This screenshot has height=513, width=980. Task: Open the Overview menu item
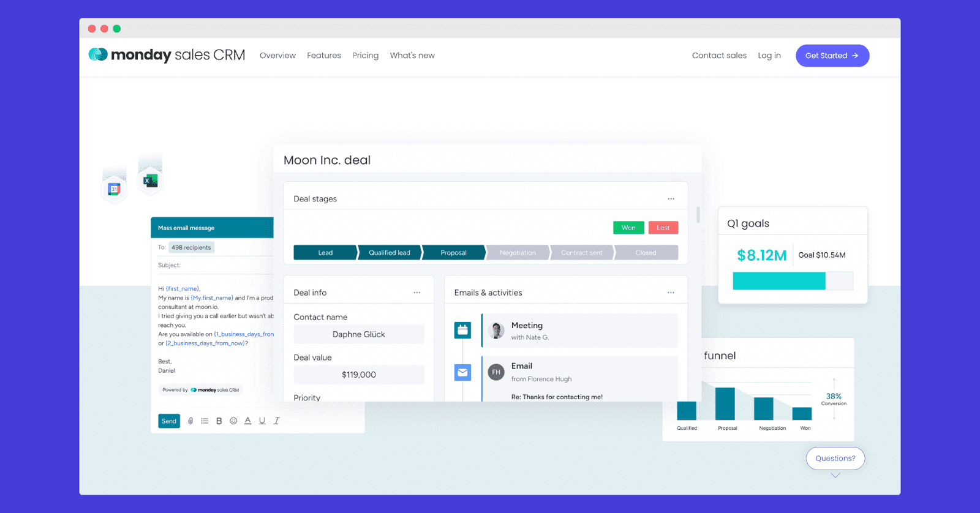277,56
